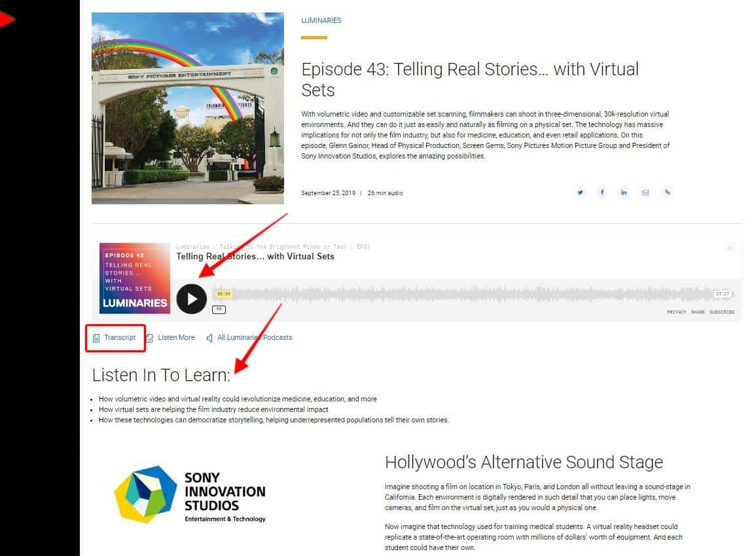Click the 'Listen In To Learn:' heading
This screenshot has height=556, width=756.
(162, 375)
